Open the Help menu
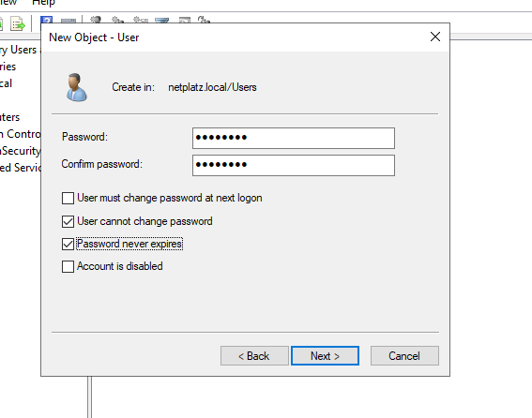This screenshot has width=532, height=418. [43, 3]
